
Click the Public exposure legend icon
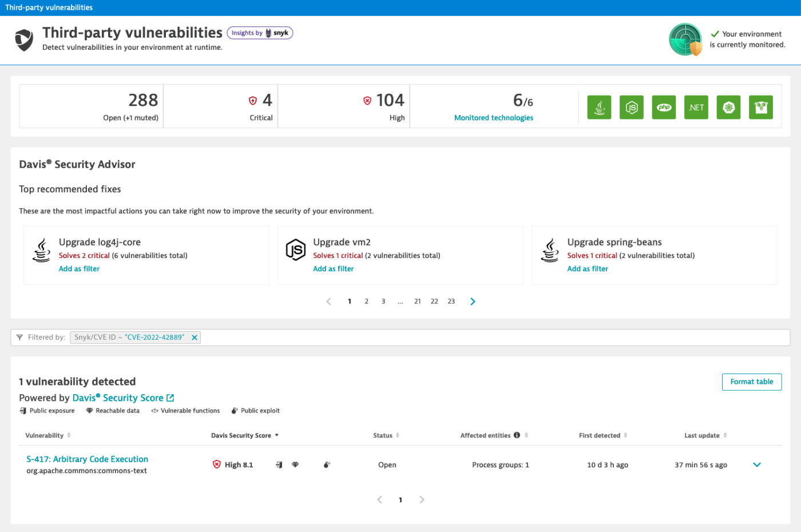click(x=23, y=410)
